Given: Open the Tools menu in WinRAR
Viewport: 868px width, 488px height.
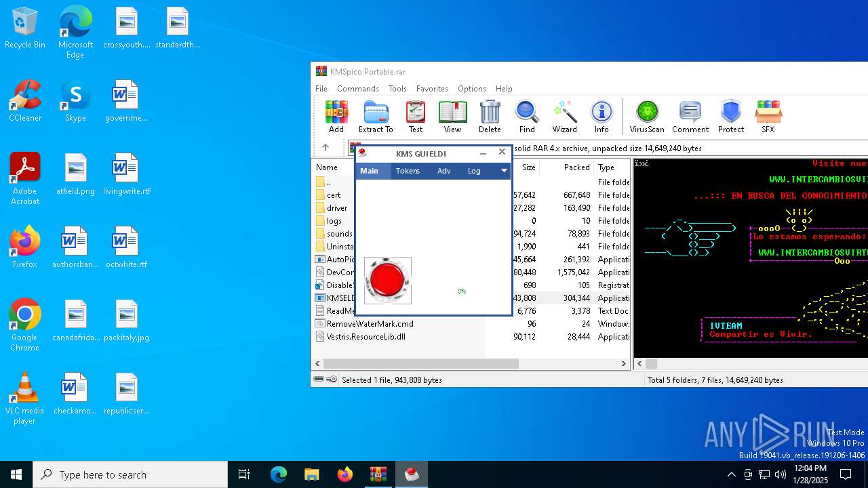Looking at the screenshot, I should click(397, 89).
